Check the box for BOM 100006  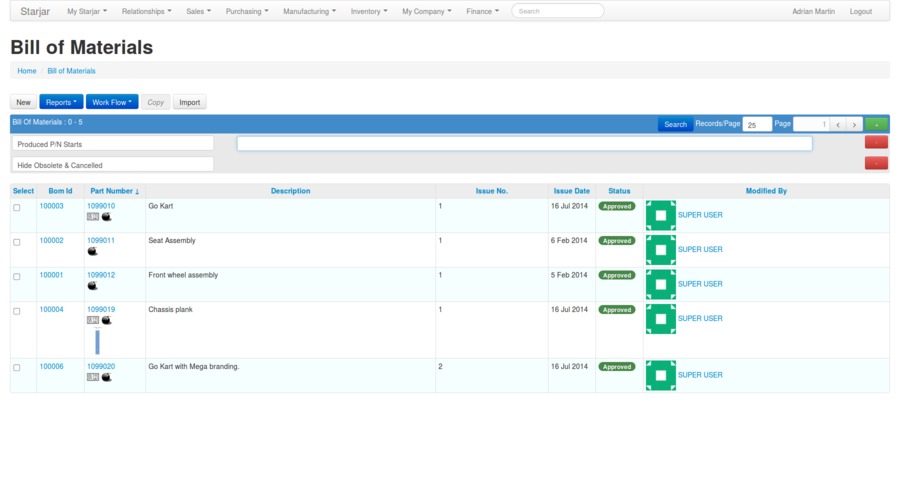tap(16, 368)
